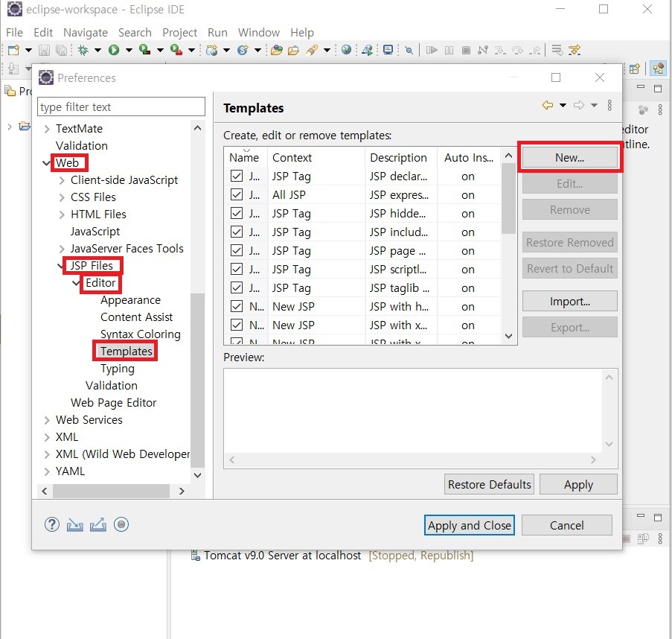Click the Apply and Close button
672x639 pixels.
click(x=470, y=525)
